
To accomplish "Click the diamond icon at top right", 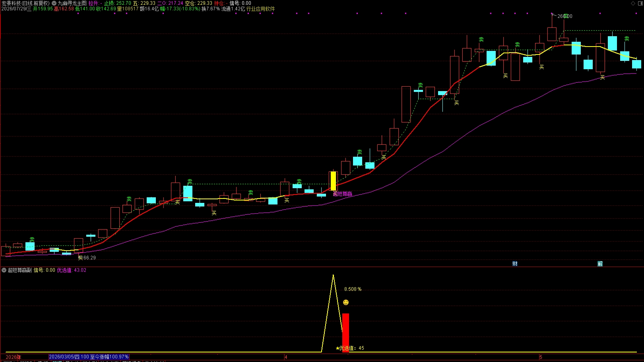I will click(633, 3).
